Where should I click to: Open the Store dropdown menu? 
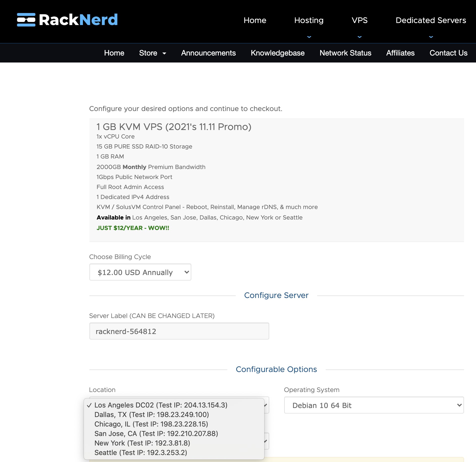tap(152, 53)
